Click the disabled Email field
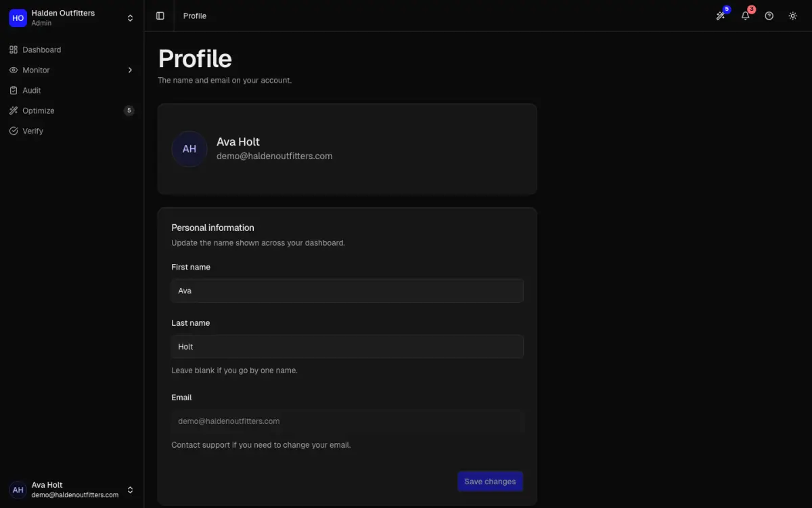Image resolution: width=812 pixels, height=508 pixels. pos(347,421)
